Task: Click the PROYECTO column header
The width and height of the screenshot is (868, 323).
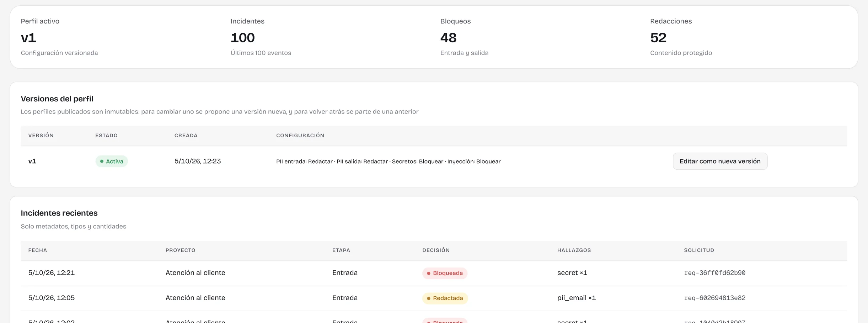Action: [x=180, y=250]
